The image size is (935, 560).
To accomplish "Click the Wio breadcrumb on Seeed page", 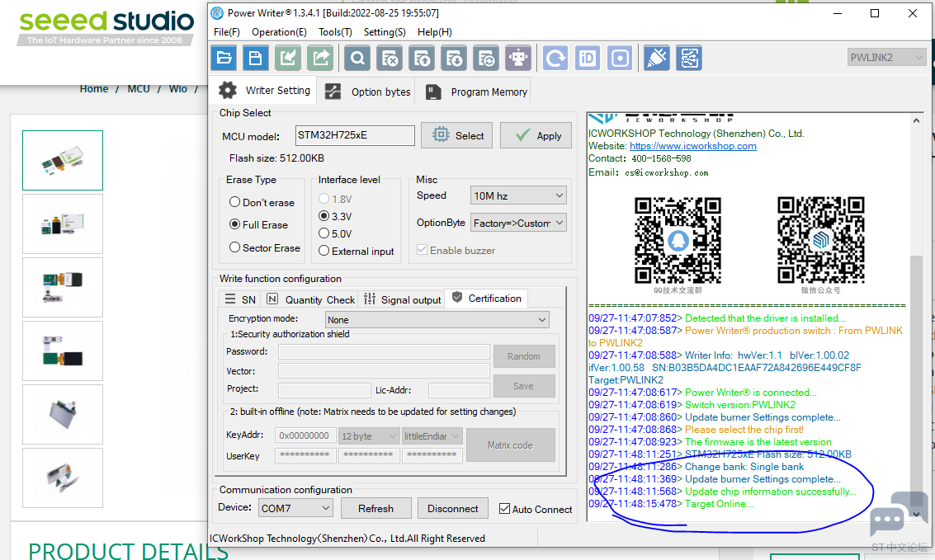I will [x=177, y=89].
